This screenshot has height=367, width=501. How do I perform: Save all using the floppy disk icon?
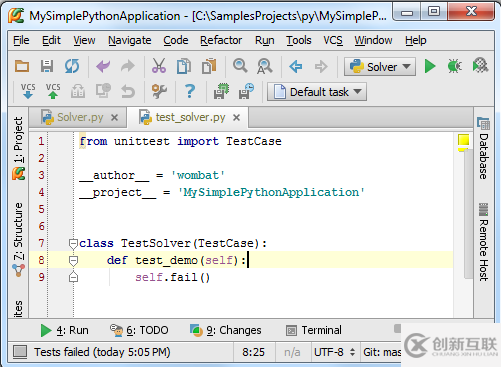tap(47, 66)
